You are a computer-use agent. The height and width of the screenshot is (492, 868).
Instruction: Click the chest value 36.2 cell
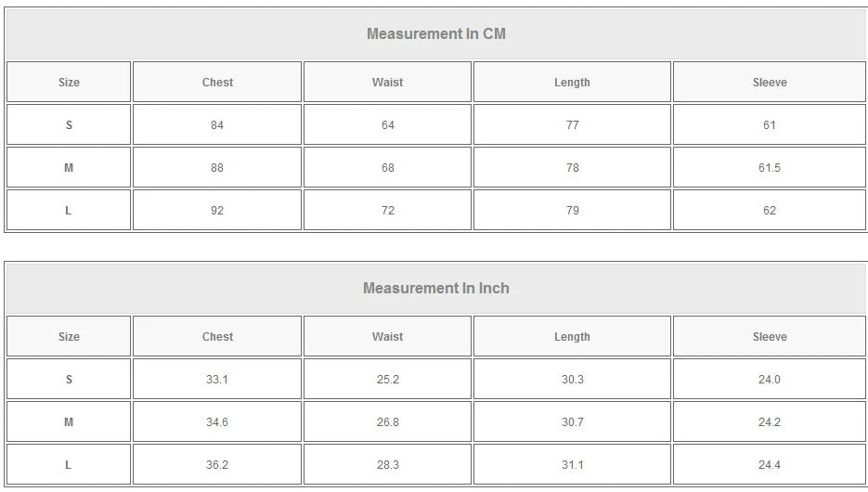217,465
